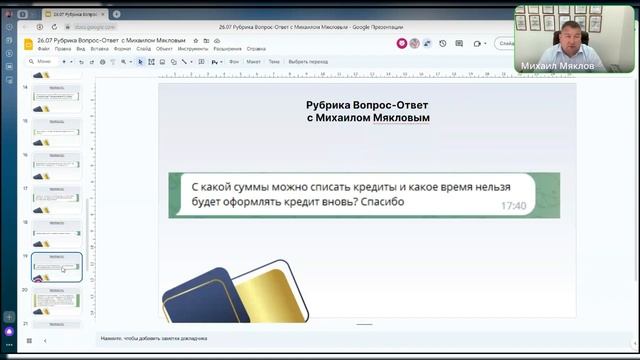Click the question message bubble on slide

coord(357,194)
